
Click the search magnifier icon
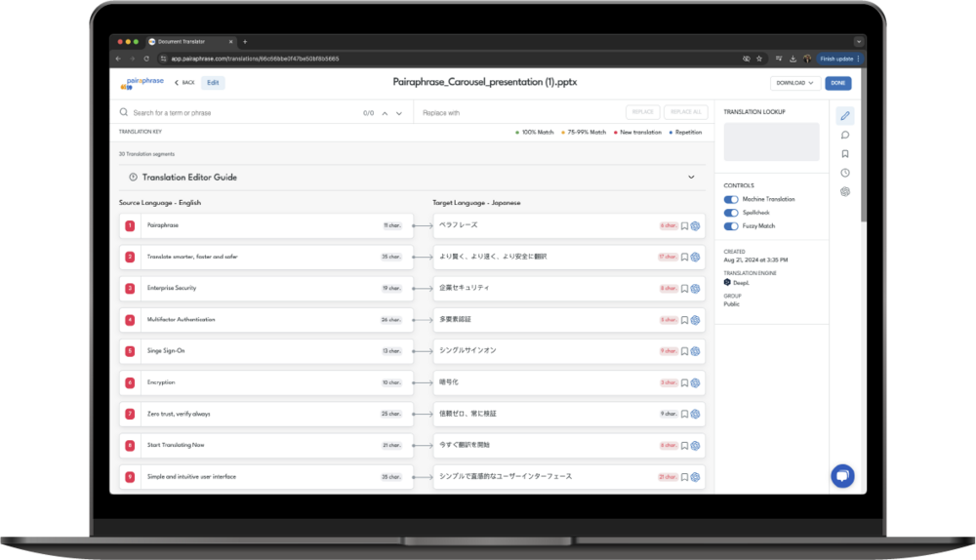pyautogui.click(x=124, y=112)
